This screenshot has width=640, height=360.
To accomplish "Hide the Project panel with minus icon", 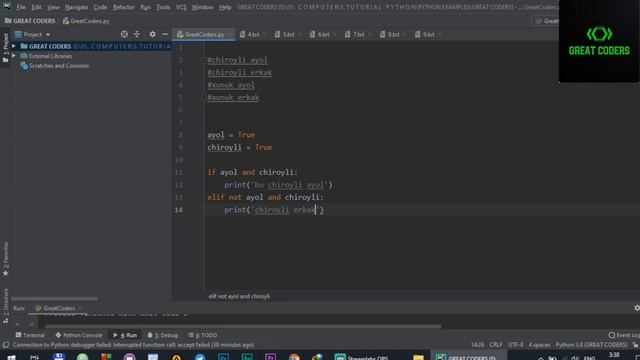I will (165, 34).
